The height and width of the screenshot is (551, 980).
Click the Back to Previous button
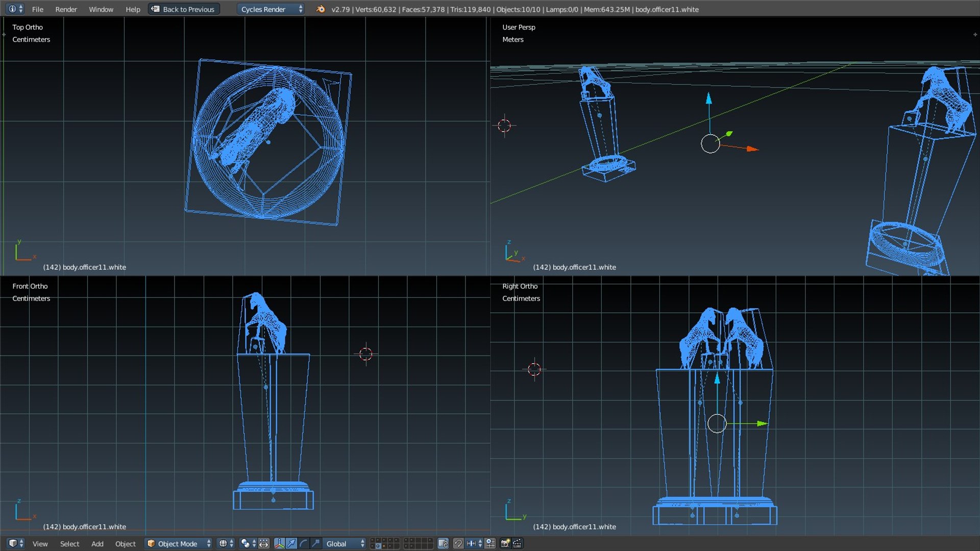click(184, 9)
